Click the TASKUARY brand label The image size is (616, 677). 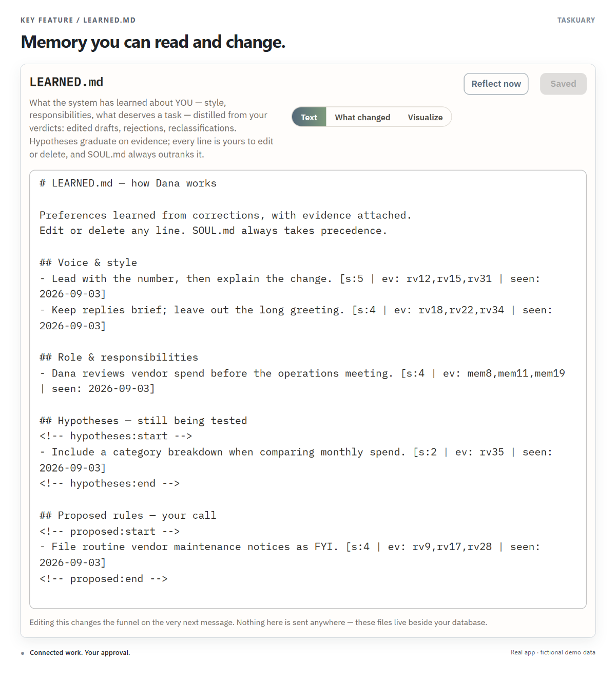[576, 20]
